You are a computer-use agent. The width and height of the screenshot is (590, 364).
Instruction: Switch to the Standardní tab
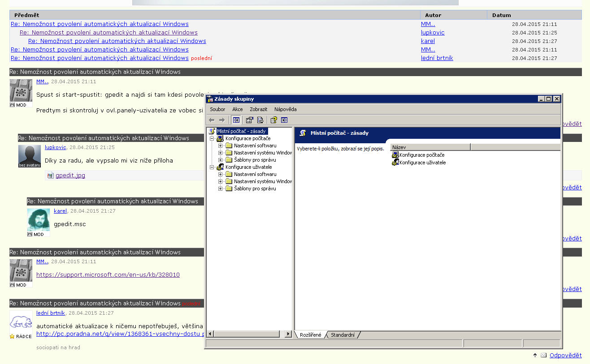click(x=343, y=335)
